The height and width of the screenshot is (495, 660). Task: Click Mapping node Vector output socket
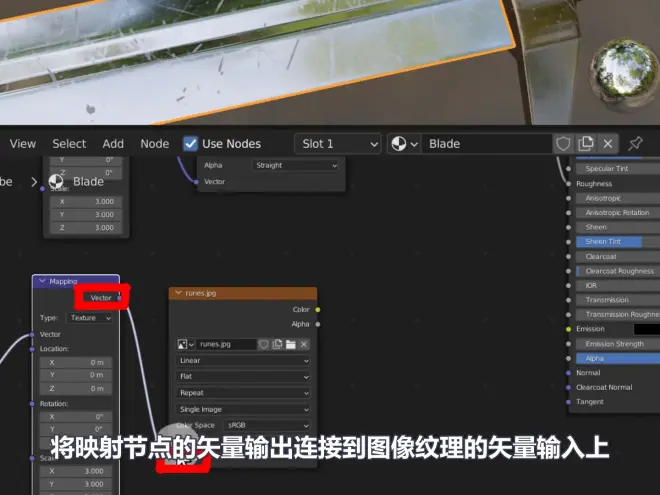tap(120, 298)
